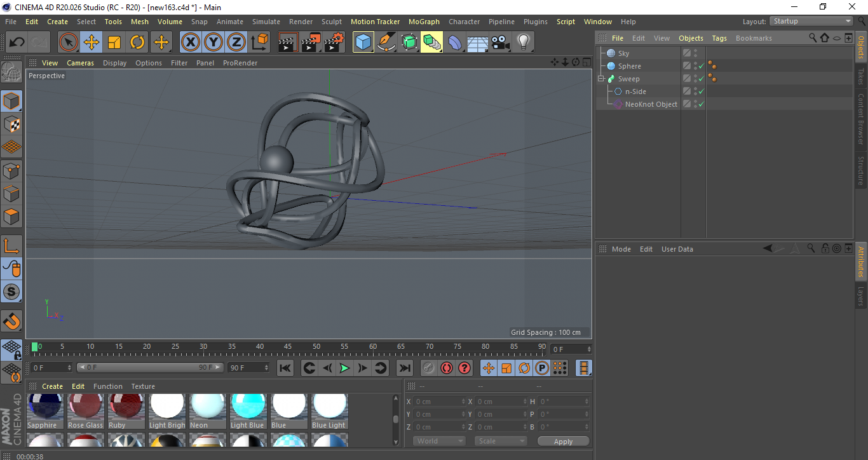
Task: Step the start frame 0 F arrows
Action: pyautogui.click(x=69, y=368)
